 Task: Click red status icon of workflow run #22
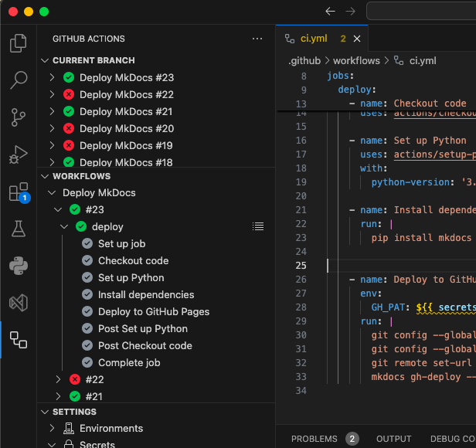tap(75, 379)
